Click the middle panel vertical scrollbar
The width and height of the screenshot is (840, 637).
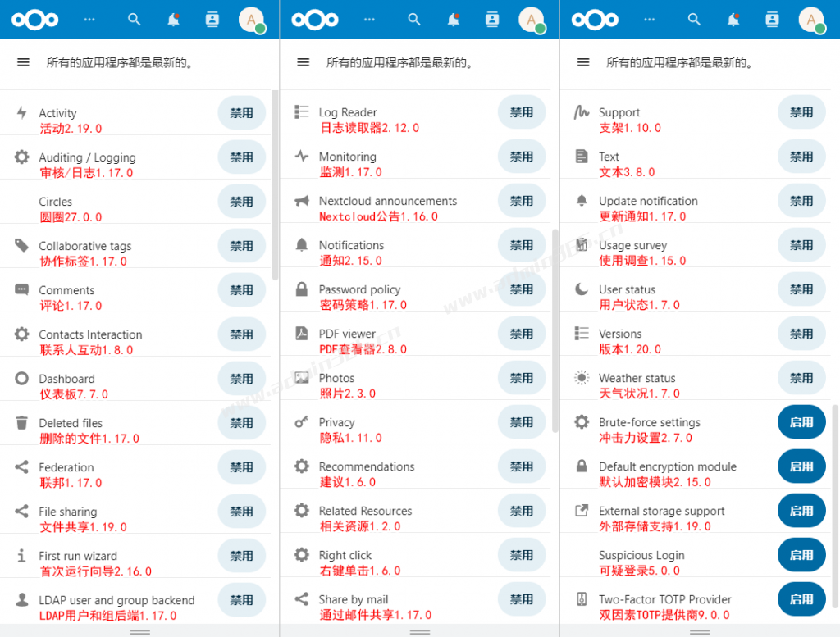click(x=555, y=331)
